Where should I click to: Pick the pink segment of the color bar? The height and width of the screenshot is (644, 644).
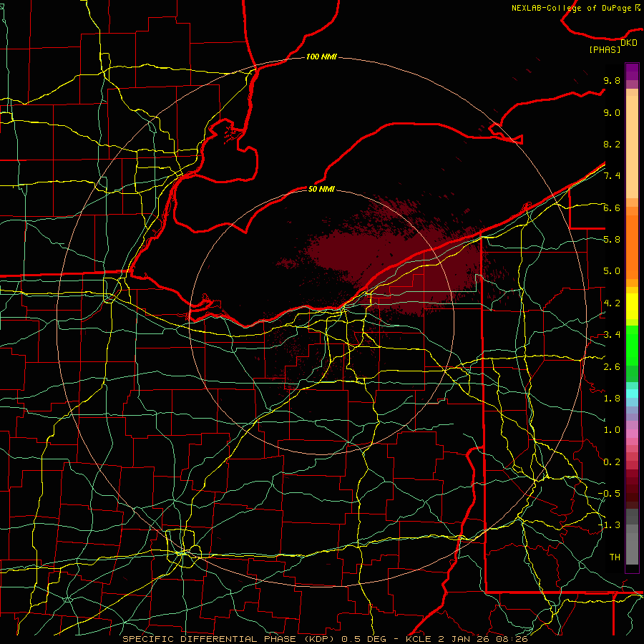pos(632,434)
